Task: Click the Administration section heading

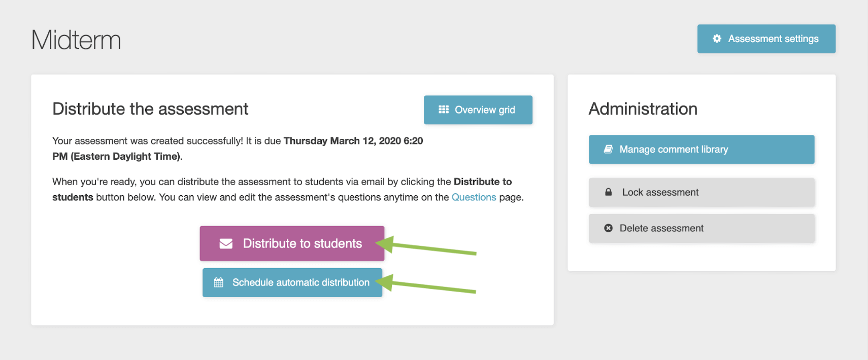Action: 643,109
